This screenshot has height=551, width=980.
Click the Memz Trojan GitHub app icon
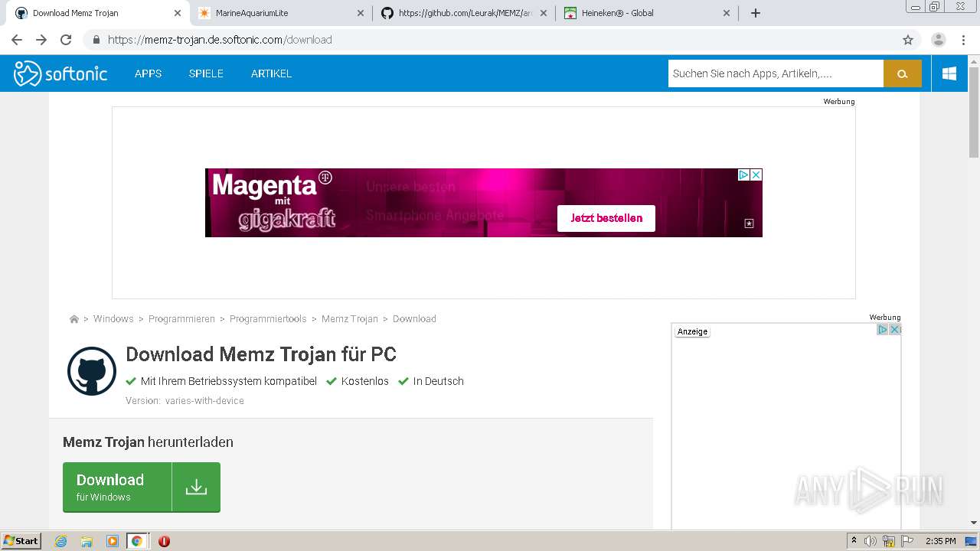click(92, 371)
